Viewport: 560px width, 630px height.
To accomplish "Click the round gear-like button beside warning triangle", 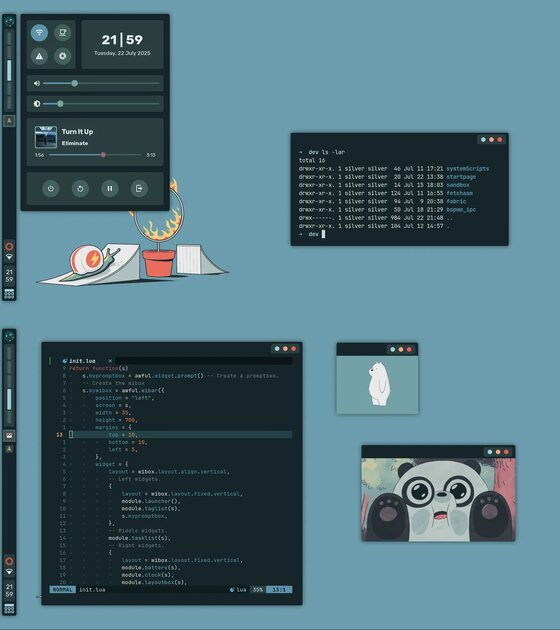I will pyautogui.click(x=63, y=56).
